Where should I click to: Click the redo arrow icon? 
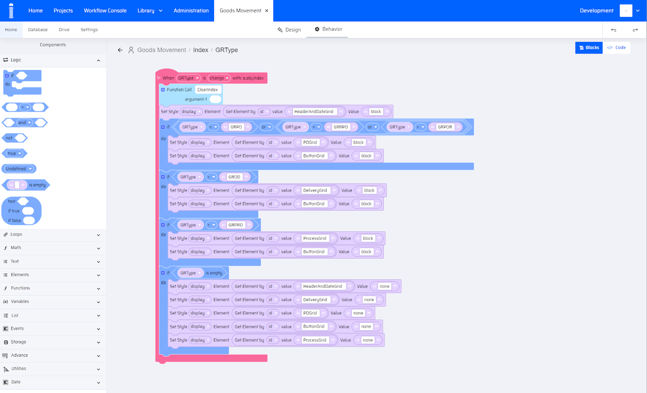point(635,30)
